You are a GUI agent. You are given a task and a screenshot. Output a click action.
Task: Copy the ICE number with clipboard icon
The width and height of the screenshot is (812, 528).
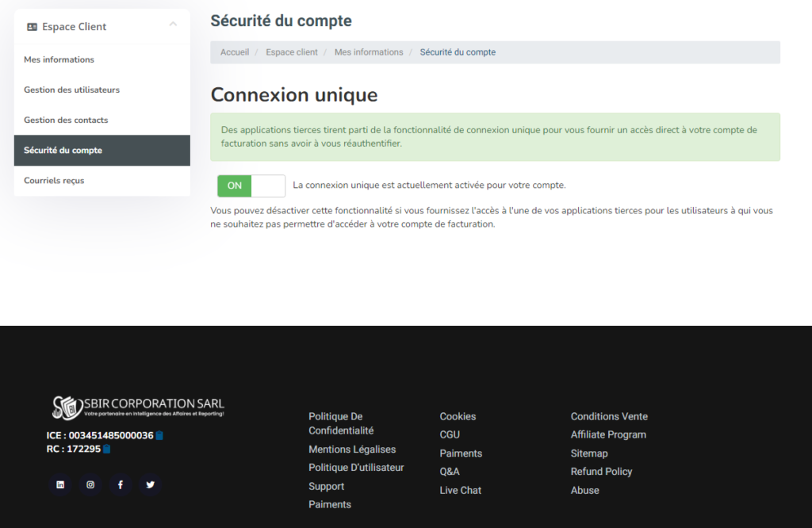pyautogui.click(x=159, y=435)
